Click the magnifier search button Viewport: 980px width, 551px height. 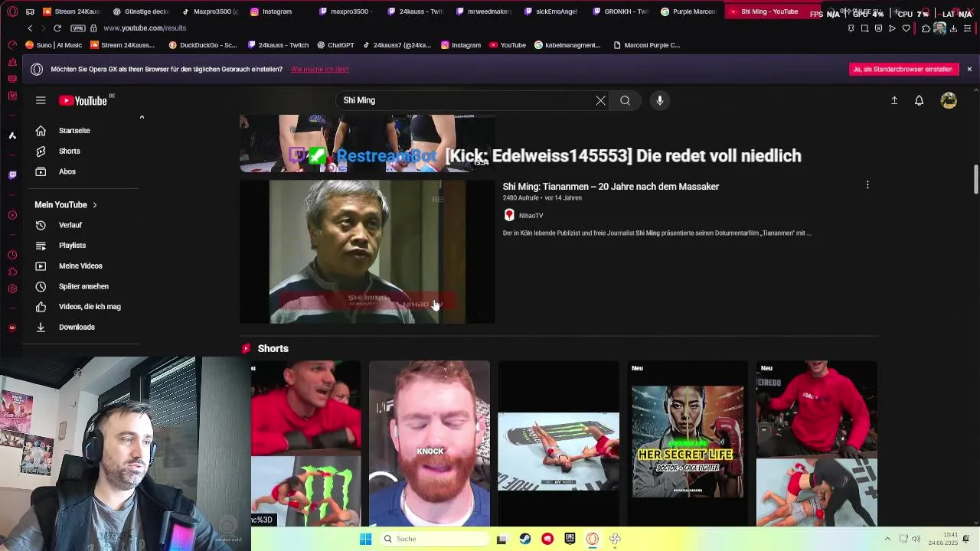pos(626,100)
